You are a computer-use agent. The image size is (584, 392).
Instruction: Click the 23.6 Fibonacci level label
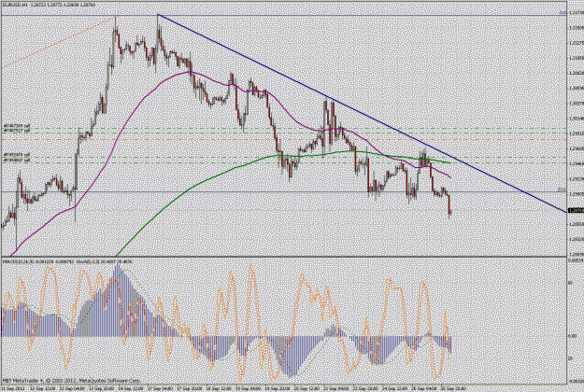click(562, 189)
